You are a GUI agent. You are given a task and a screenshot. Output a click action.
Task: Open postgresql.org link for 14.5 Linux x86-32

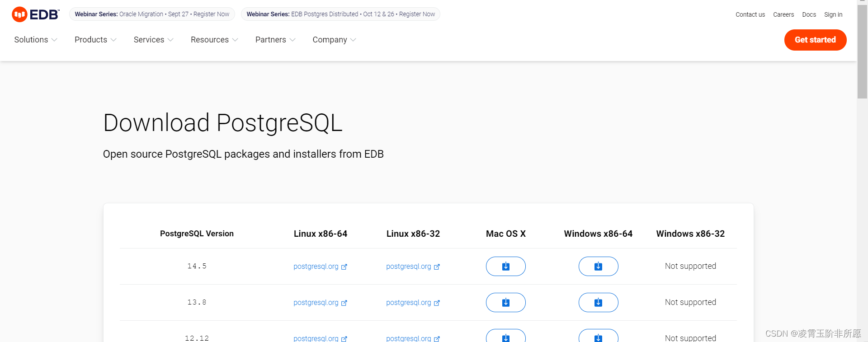coord(413,267)
